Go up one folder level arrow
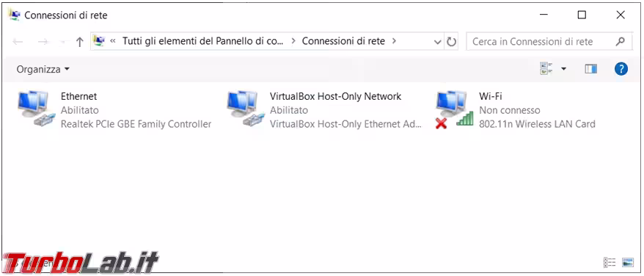The image size is (644, 276). pos(80,42)
